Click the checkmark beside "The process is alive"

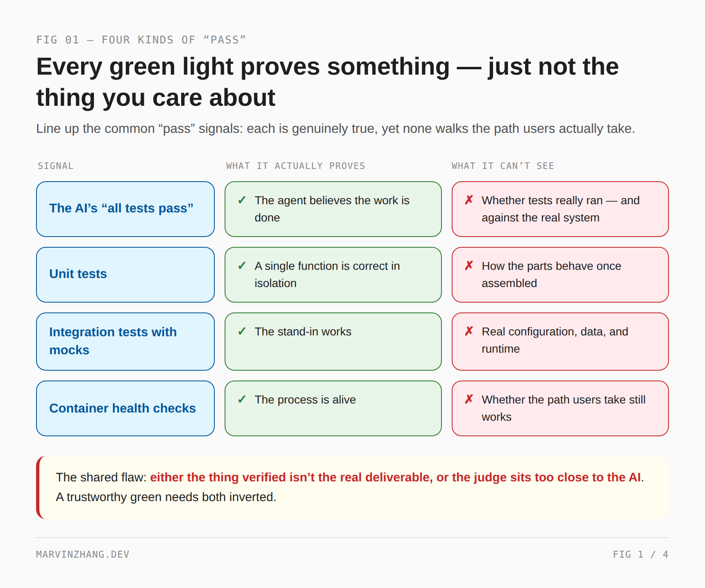point(242,399)
